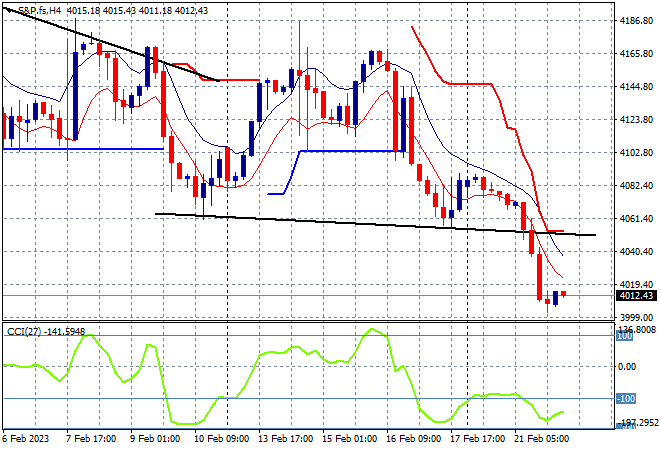660x450 pixels.
Task: Click the 17 Feb 17:00 time axis label
Action: pos(478,439)
